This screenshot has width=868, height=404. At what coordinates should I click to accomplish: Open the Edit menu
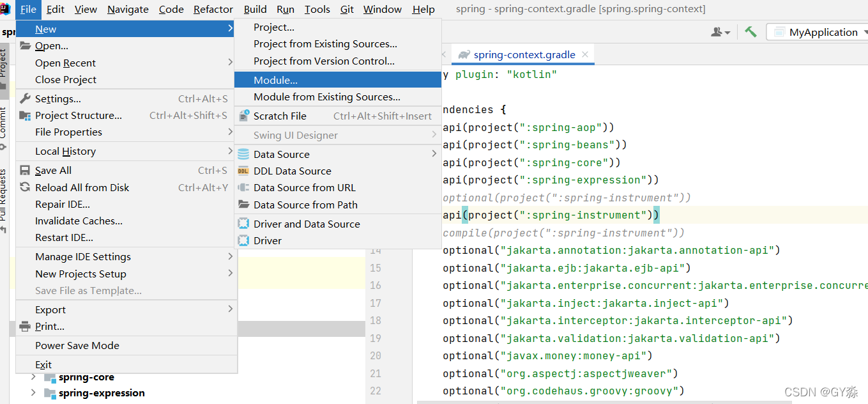(56, 9)
